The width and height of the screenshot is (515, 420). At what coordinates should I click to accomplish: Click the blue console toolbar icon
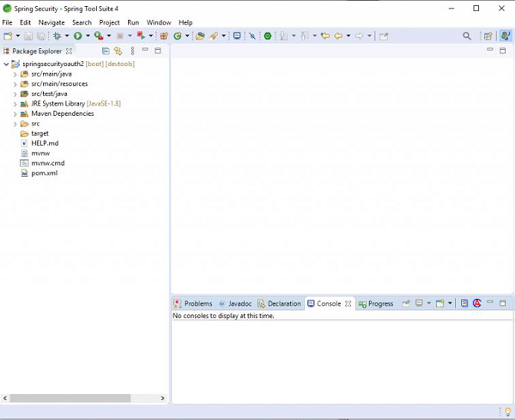(x=464, y=303)
